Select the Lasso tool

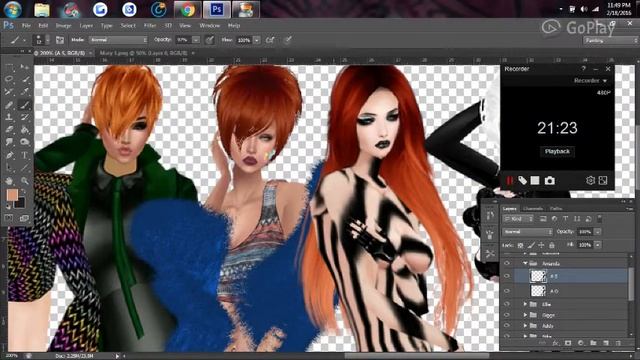[x=9, y=79]
